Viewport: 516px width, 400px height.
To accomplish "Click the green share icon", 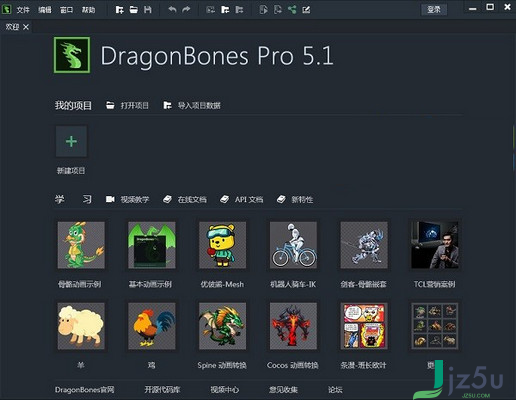I will point(292,10).
